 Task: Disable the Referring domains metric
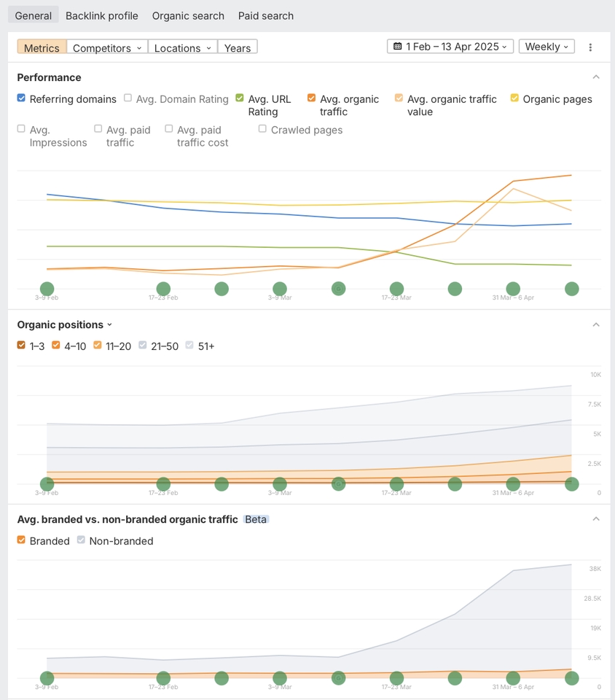[x=21, y=98]
